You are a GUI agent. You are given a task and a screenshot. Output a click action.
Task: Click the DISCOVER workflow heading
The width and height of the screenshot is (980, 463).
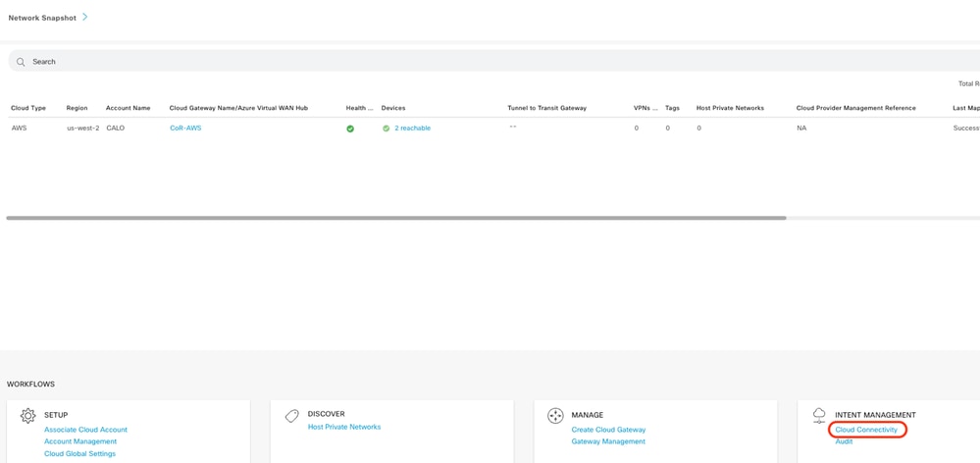(x=327, y=414)
